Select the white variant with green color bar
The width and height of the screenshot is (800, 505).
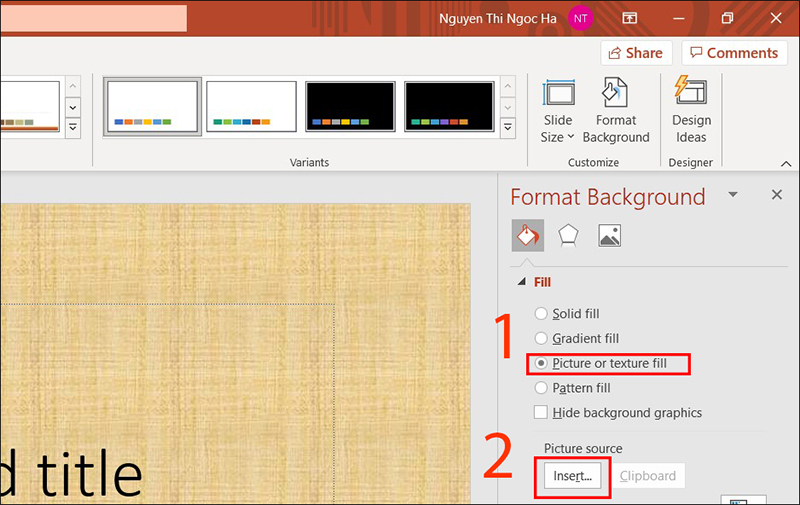(251, 107)
